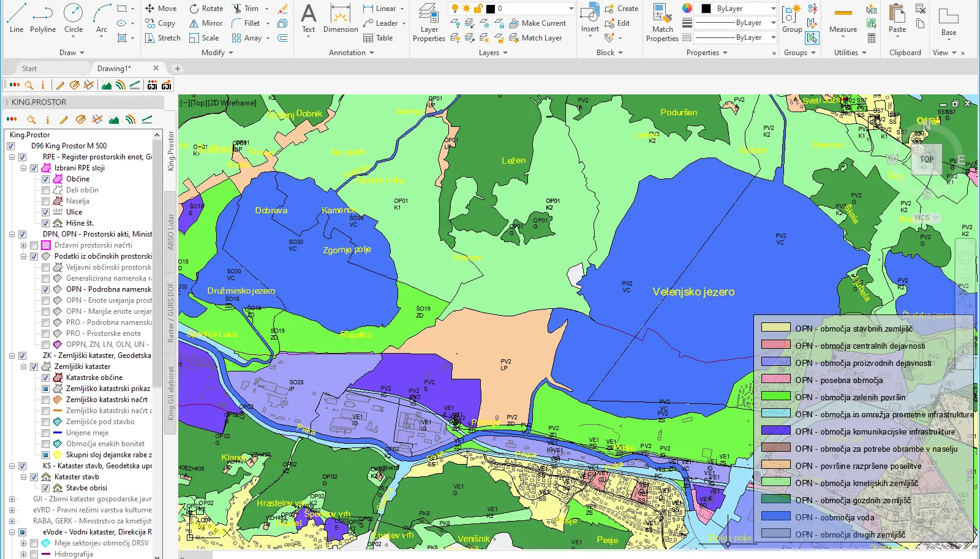
Task: Click the Make Current layer button
Action: [537, 23]
